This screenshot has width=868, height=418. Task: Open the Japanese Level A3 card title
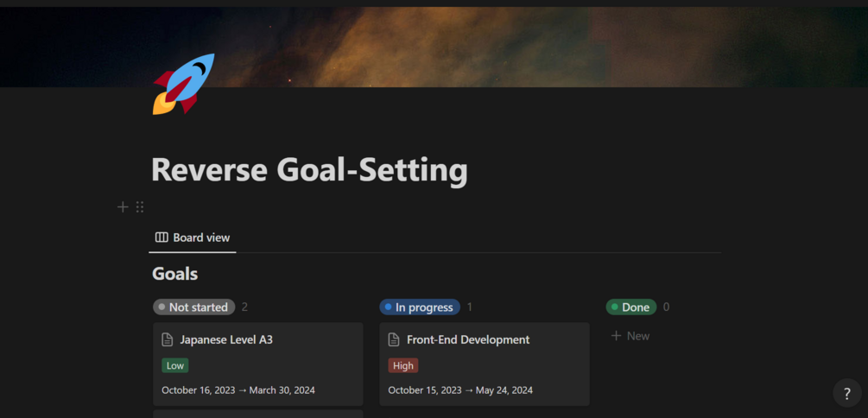tap(226, 340)
